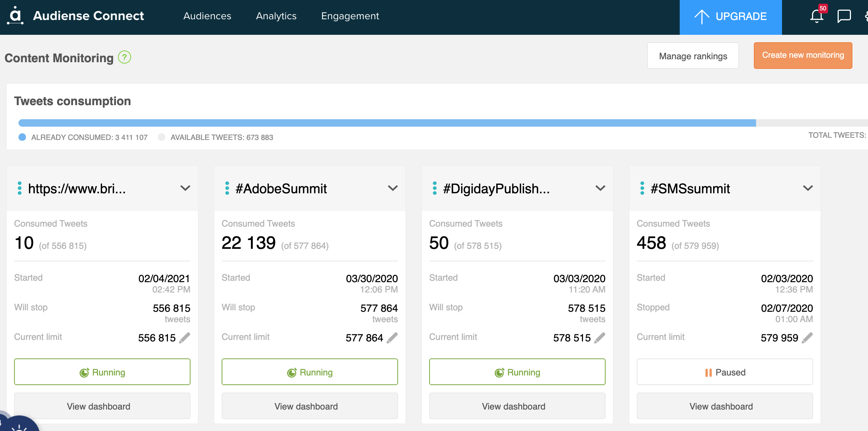This screenshot has height=431, width=868.
Task: Click the blue Already Consumed legend dot
Action: coord(22,137)
